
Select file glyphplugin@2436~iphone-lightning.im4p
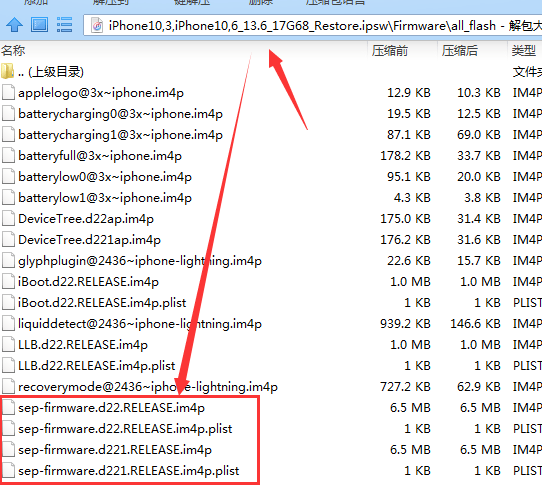pyautogui.click(x=140, y=261)
